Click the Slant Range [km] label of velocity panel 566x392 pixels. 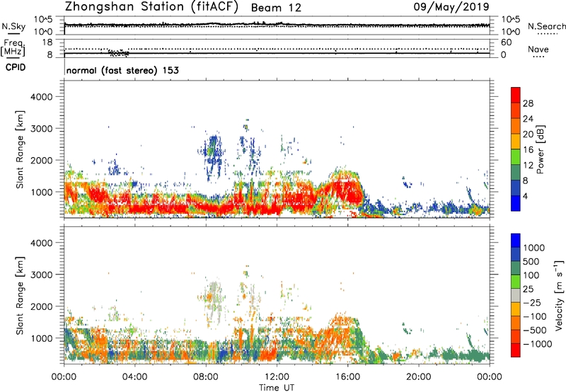[x=20, y=296]
